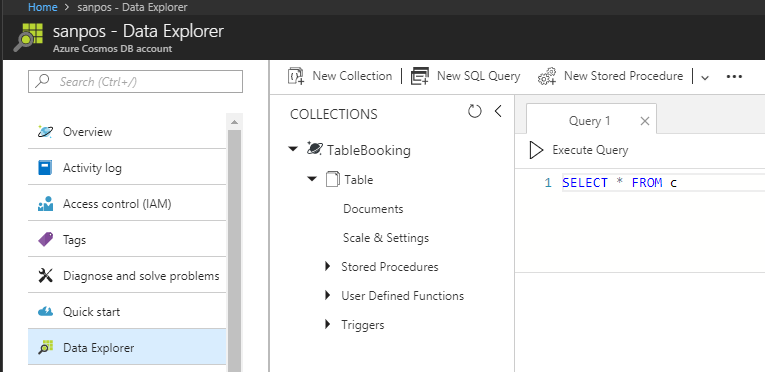Collapse the Table collection node
The image size is (765, 372).
pyautogui.click(x=312, y=179)
